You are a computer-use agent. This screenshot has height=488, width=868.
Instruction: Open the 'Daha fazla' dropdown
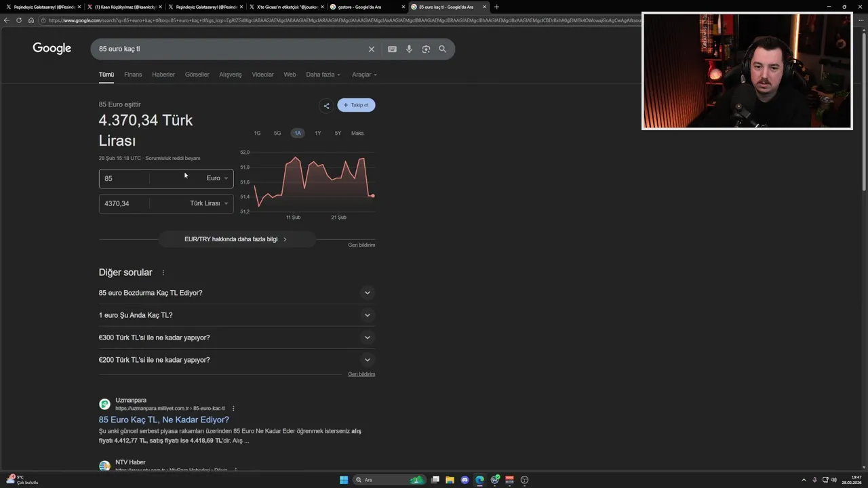pos(323,75)
